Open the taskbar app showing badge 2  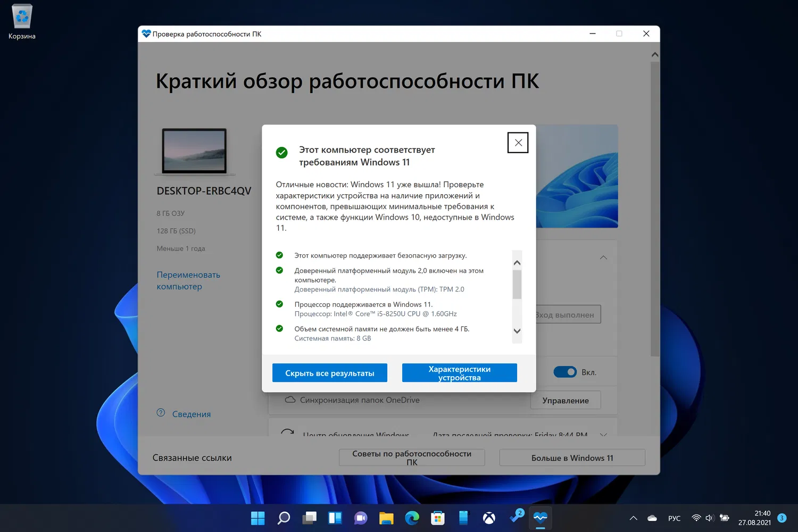pos(516,517)
